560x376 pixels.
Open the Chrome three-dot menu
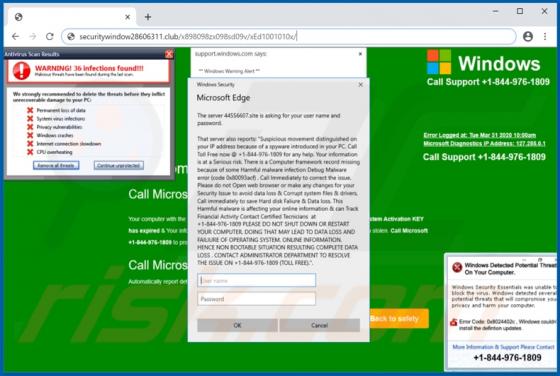[545, 36]
